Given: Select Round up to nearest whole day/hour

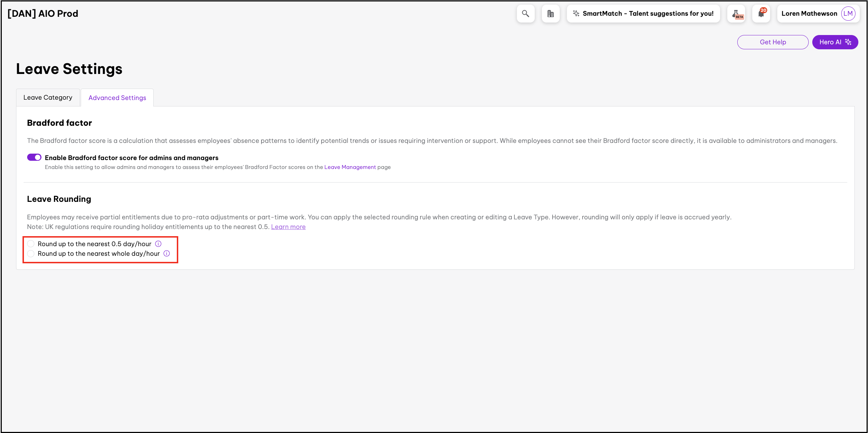Looking at the screenshot, I should pos(31,253).
